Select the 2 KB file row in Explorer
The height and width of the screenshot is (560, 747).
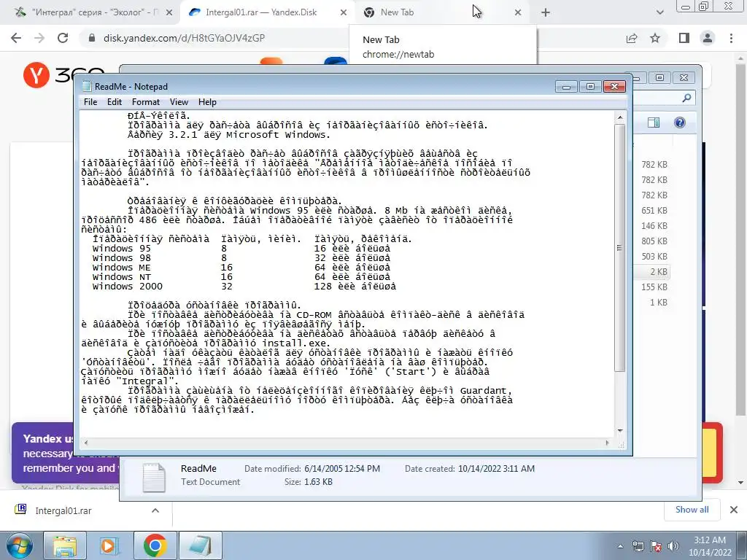(652, 271)
